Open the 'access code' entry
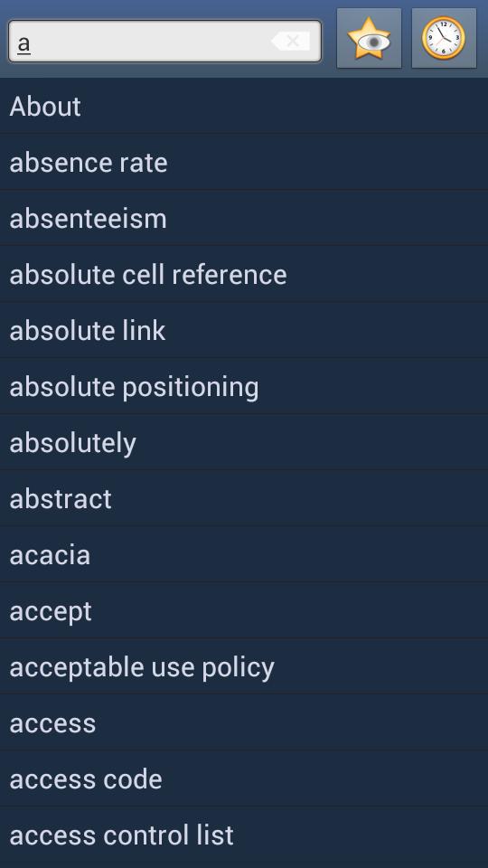 click(x=244, y=778)
